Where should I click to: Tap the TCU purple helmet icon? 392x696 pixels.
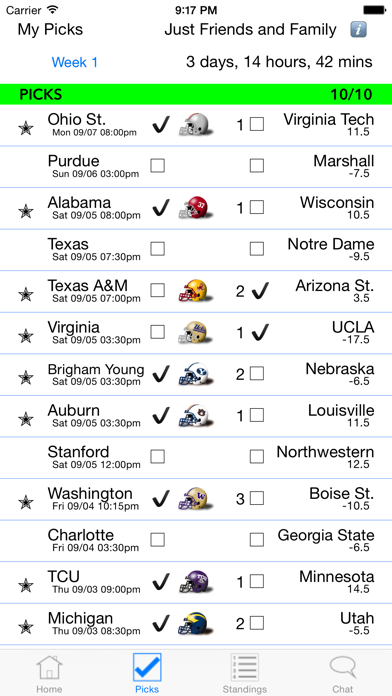pos(195,581)
